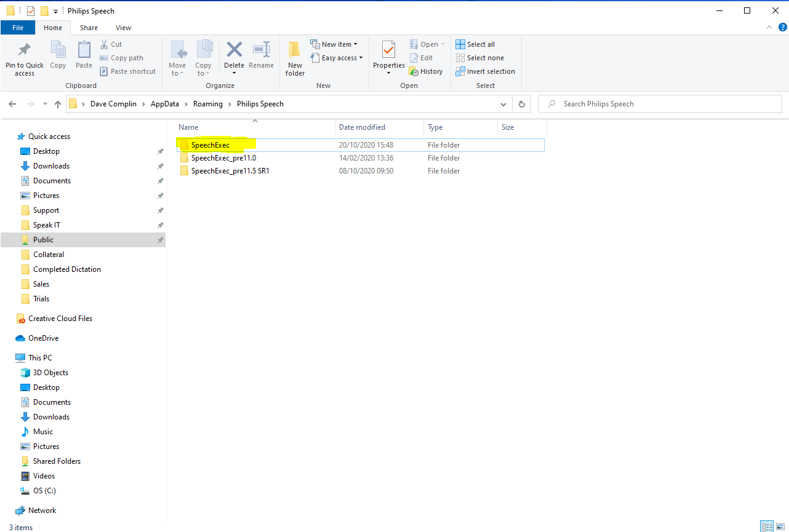This screenshot has height=532, width=789.
Task: Click the Delete X icon
Action: [234, 50]
